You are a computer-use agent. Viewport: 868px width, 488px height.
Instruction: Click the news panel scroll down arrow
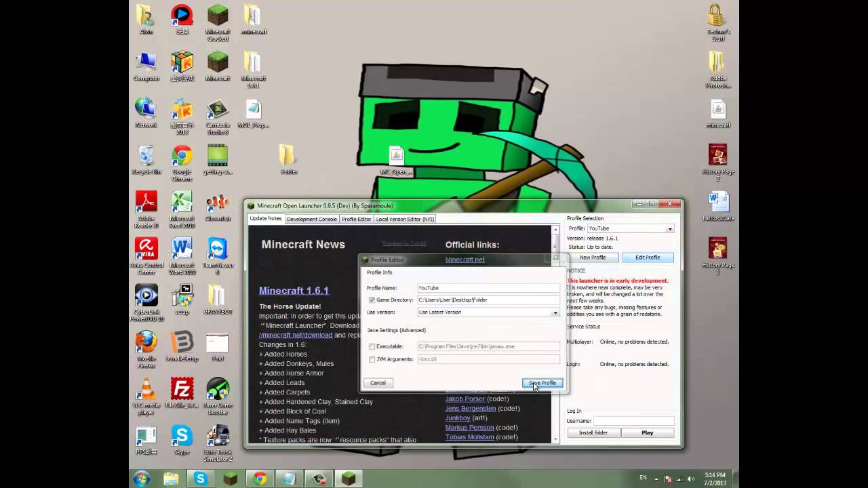pyautogui.click(x=556, y=439)
